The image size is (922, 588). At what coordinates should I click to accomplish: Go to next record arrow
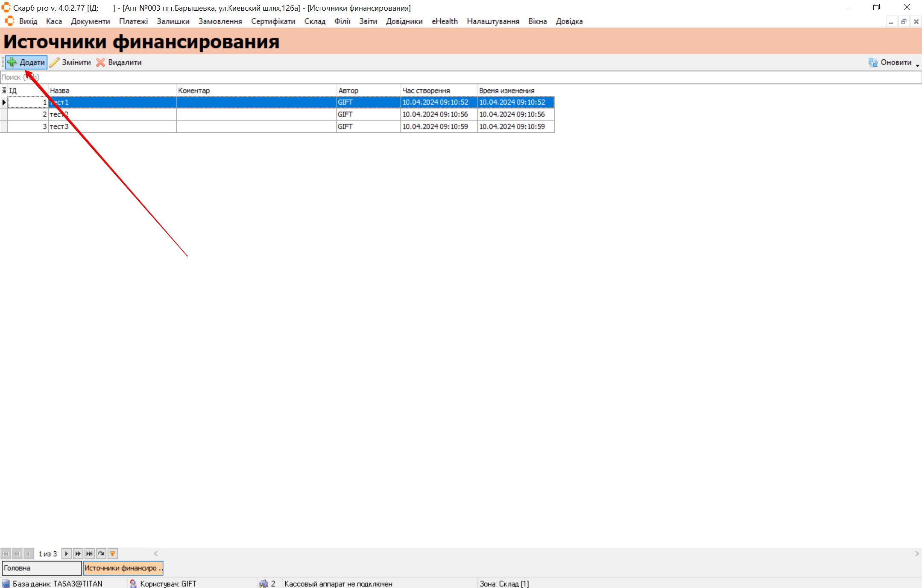point(66,553)
